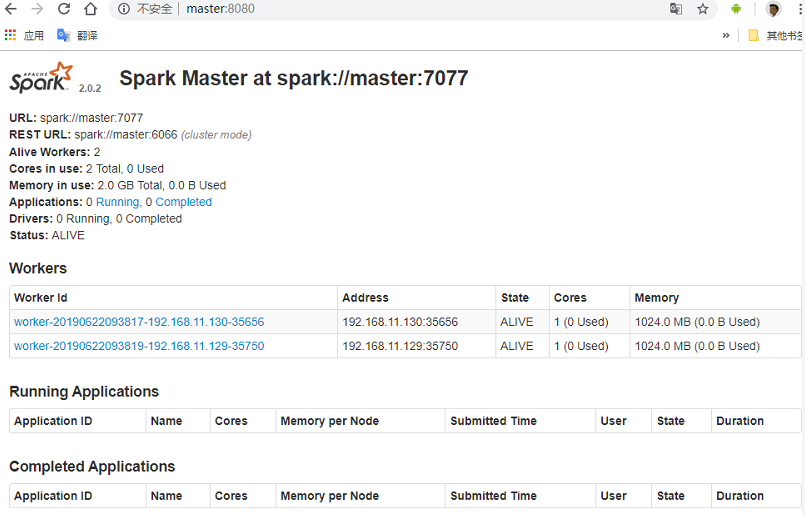Open worker link ending 192.168.11.129-35750
The width and height of the screenshot is (805, 516).
(x=139, y=346)
